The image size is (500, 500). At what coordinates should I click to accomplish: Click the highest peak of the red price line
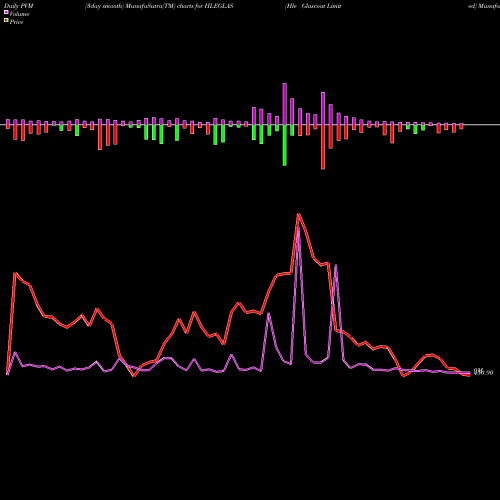point(299,214)
